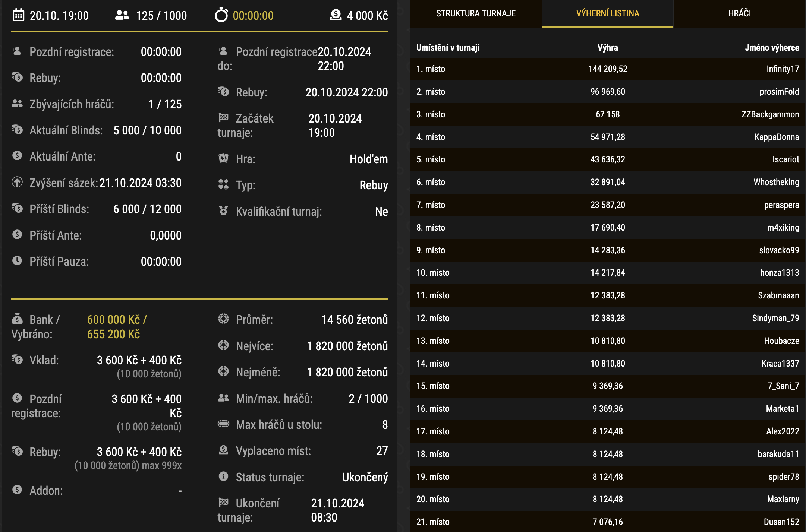The width and height of the screenshot is (806, 532).
Task: Click player Sindyman_79
Action: [x=775, y=318]
